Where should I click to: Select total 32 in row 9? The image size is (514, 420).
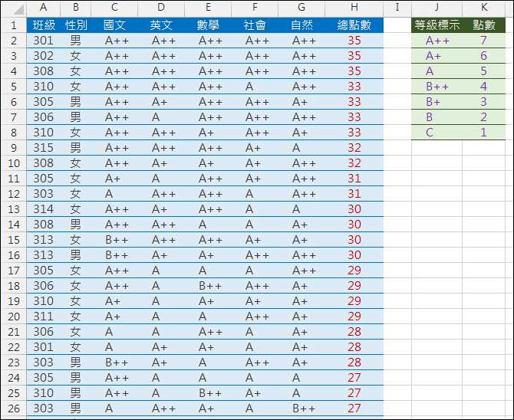click(x=354, y=148)
